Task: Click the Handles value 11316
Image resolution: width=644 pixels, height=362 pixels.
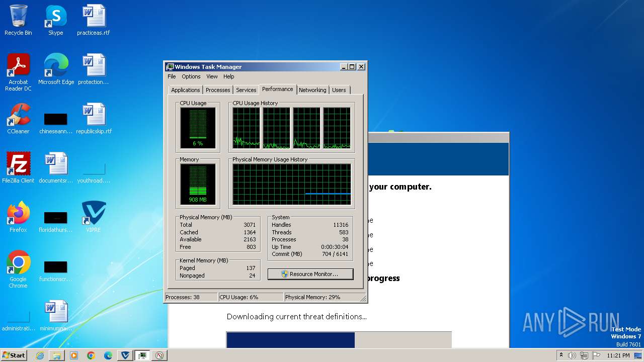Action: point(341,225)
